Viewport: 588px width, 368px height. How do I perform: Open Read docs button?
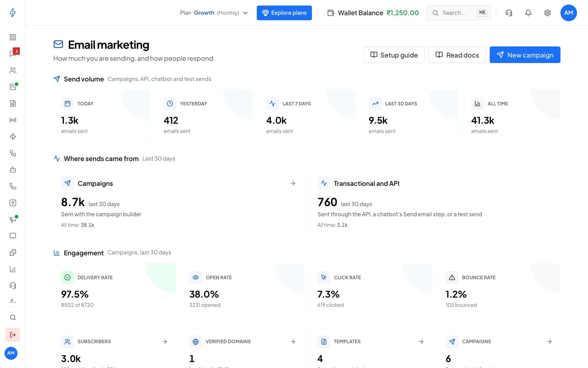[457, 55]
